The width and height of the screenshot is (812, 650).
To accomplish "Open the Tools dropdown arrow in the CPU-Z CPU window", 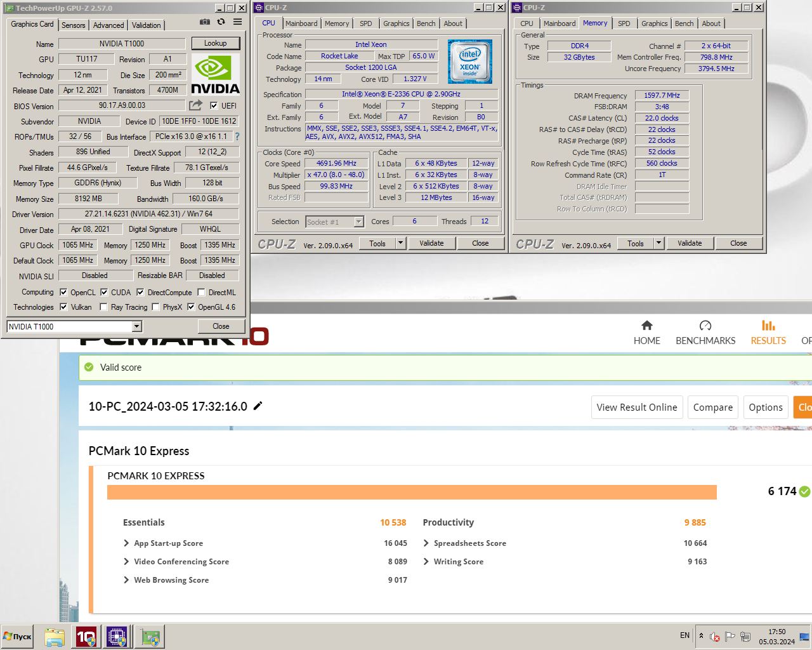I will 400,243.
